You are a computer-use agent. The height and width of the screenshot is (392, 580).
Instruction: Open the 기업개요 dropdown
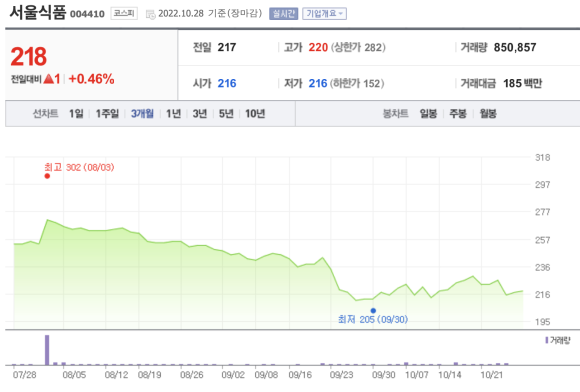pos(324,14)
